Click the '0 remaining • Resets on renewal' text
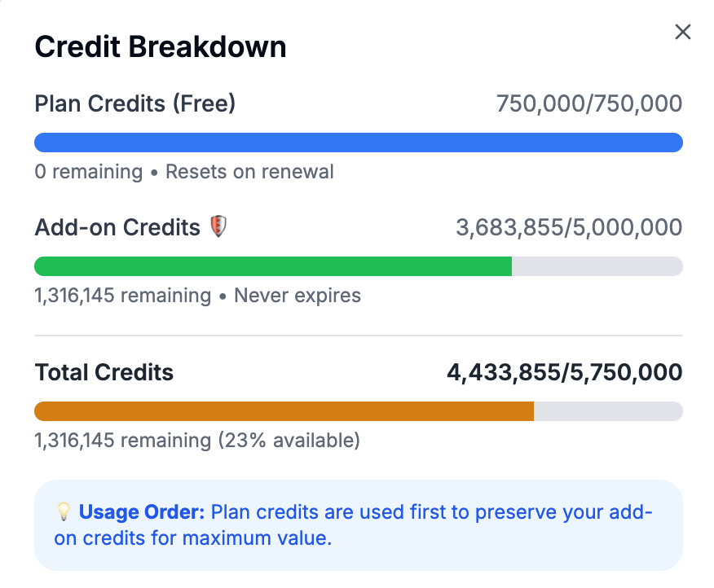Screen dimensions: 714x588 point(184,172)
